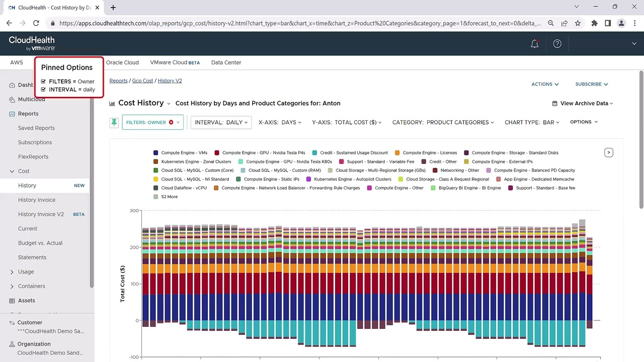
Task: Open the X-Axis: Days dropdown
Action: (280, 122)
